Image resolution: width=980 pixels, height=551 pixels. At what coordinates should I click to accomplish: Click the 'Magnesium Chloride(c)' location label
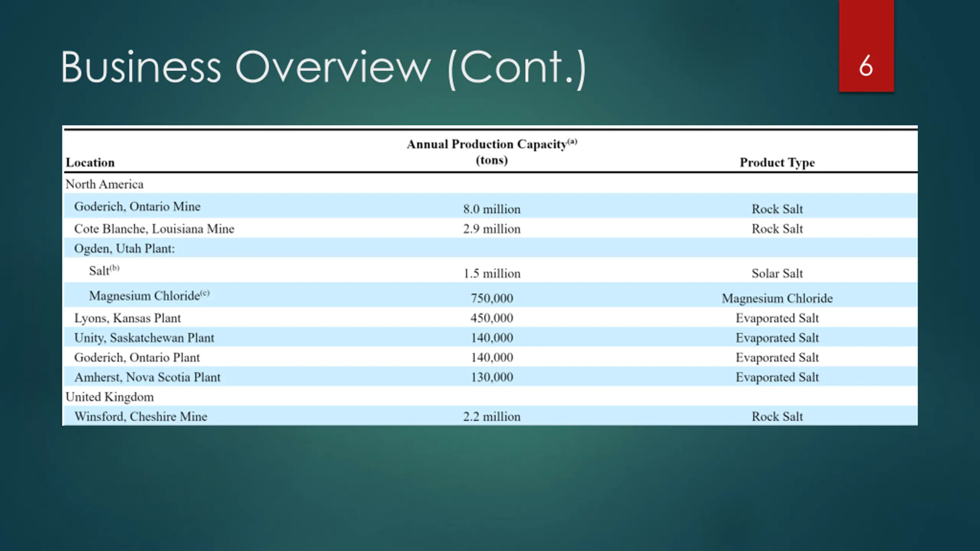coord(149,295)
